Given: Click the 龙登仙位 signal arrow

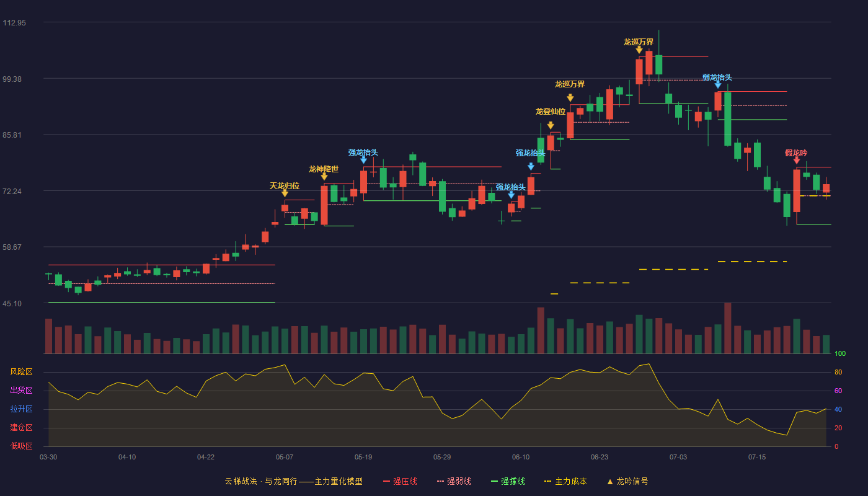Looking at the screenshot, I should tap(551, 126).
